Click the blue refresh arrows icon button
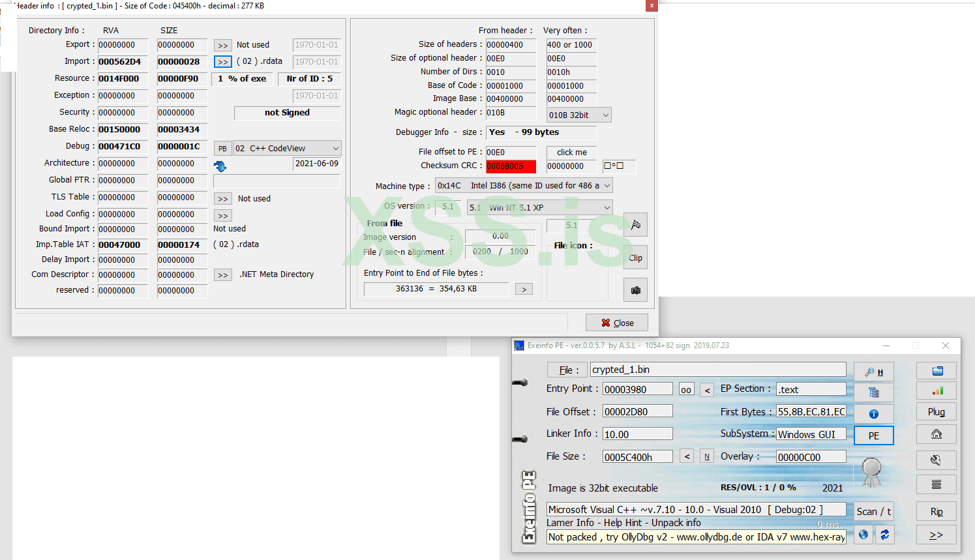The image size is (975, 560). point(884,535)
